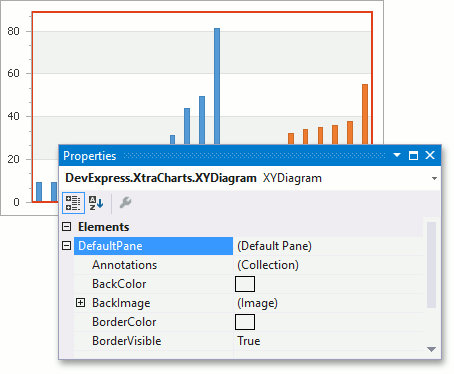The width and height of the screenshot is (454, 374).
Task: Select the Annotations property
Action: coord(124,265)
